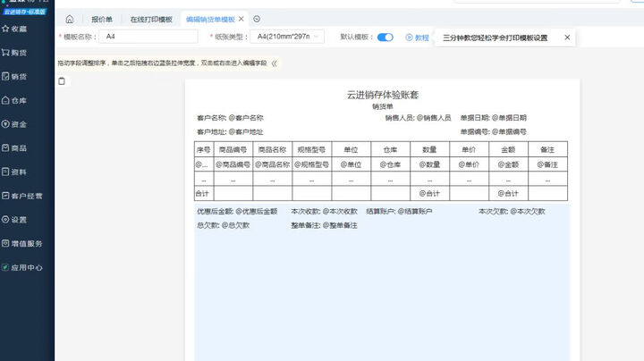Dismiss the 三分钟教您 tutorial tooltip
Screen dimensions: 644x361
[x=566, y=38]
